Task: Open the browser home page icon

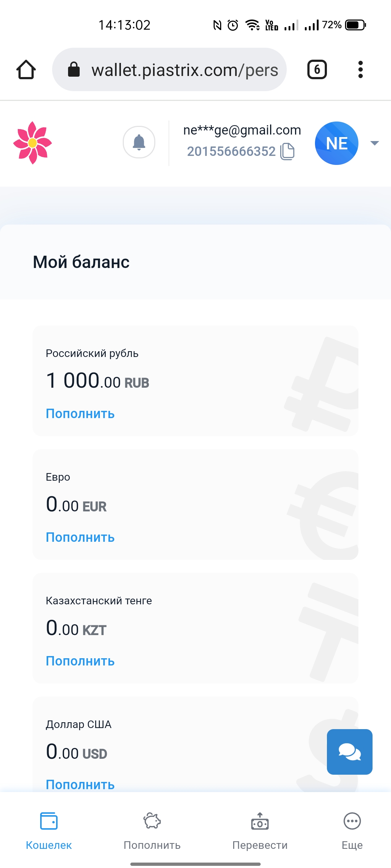Action: coord(26,69)
